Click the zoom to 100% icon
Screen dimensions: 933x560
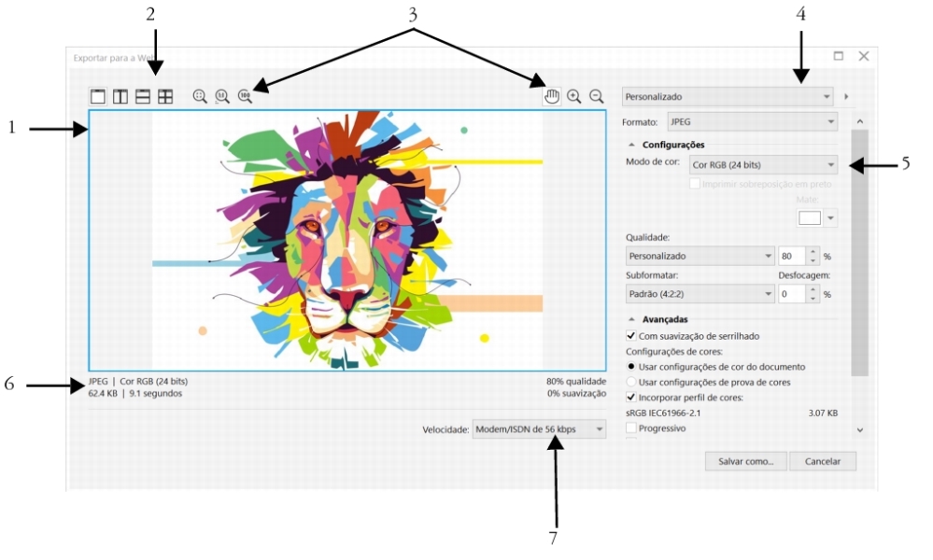[245, 96]
